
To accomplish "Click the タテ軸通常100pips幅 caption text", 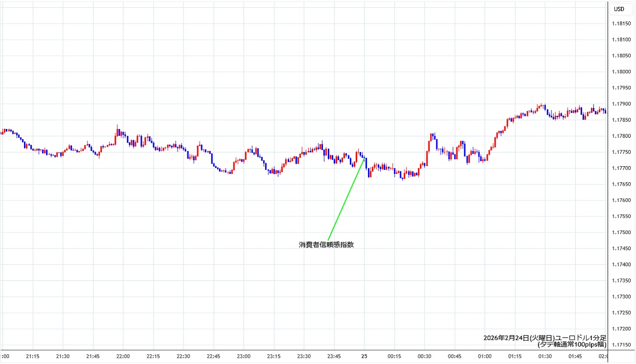I will pyautogui.click(x=571, y=344).
